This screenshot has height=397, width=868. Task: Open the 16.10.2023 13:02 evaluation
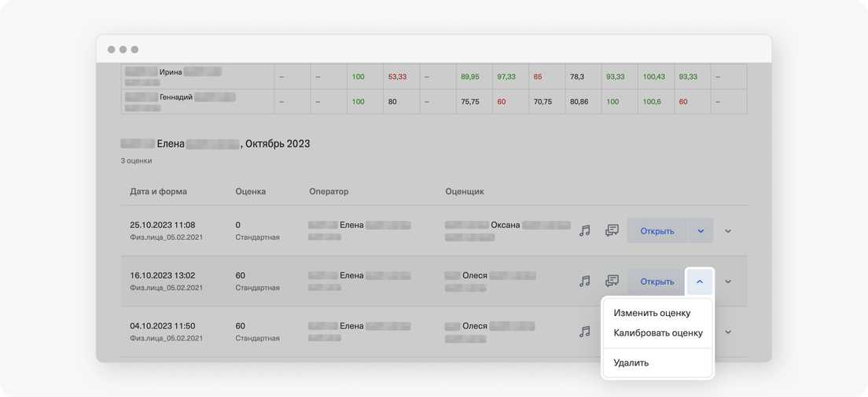pos(657,281)
